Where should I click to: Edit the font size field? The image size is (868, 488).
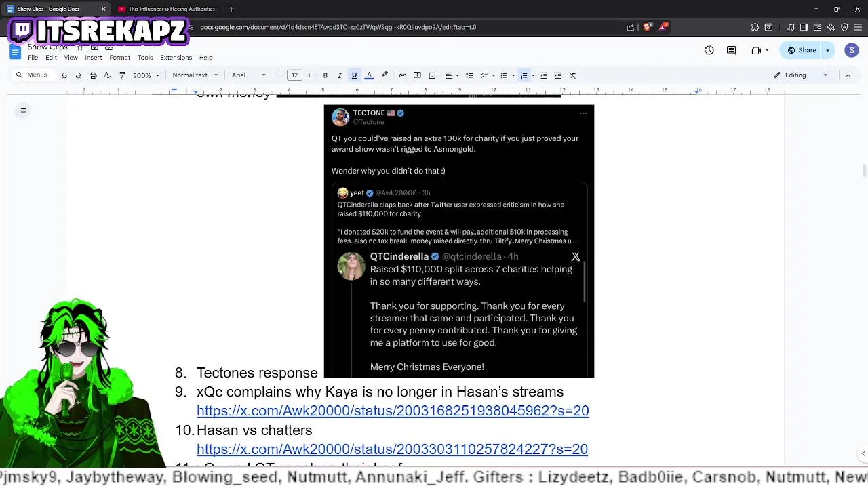[x=294, y=75]
